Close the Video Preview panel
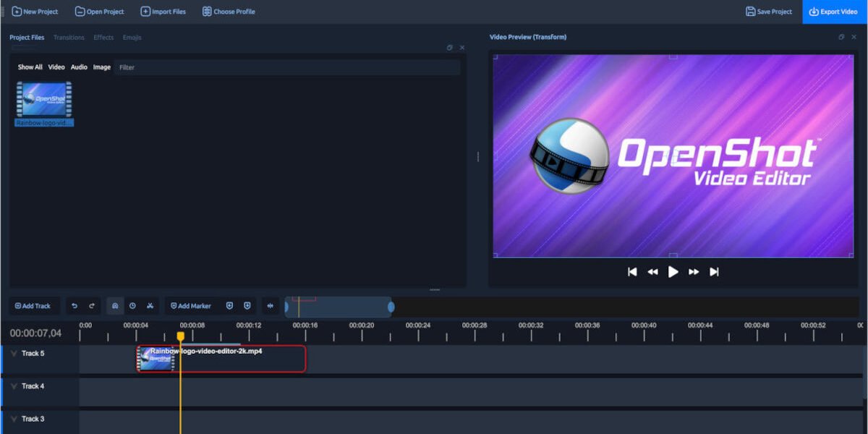868x434 pixels. coord(854,37)
